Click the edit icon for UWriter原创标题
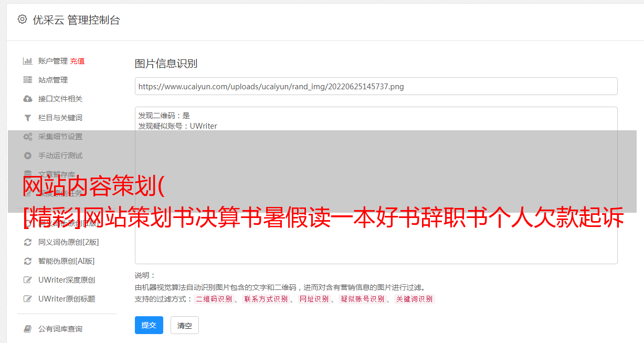 click(x=28, y=299)
